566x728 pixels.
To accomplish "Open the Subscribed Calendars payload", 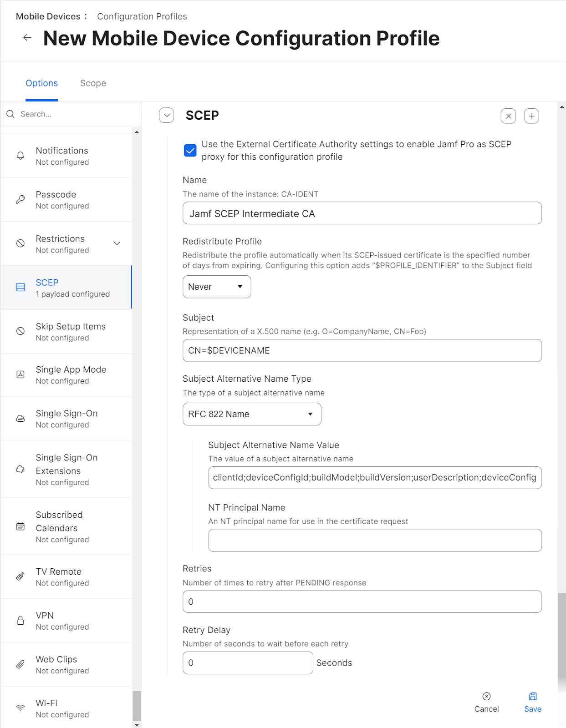I will [66, 526].
